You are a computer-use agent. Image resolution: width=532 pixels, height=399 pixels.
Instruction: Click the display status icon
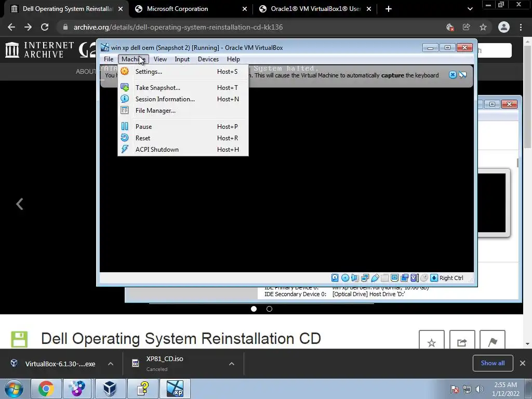tap(395, 278)
